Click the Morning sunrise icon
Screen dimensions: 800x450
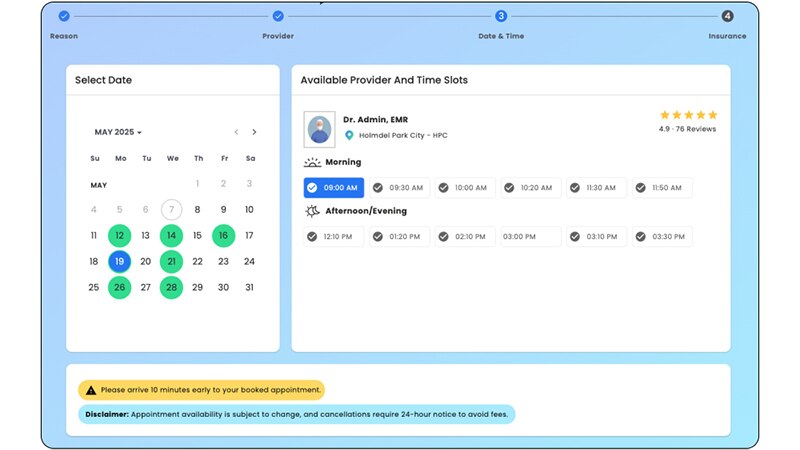click(x=312, y=162)
